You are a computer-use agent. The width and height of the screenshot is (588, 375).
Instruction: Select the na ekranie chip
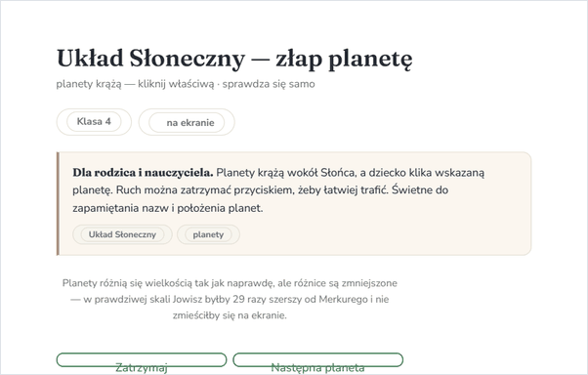187,122
